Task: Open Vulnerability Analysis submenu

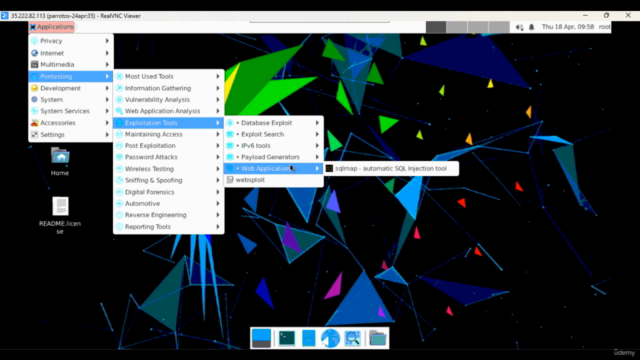Action: tap(169, 100)
